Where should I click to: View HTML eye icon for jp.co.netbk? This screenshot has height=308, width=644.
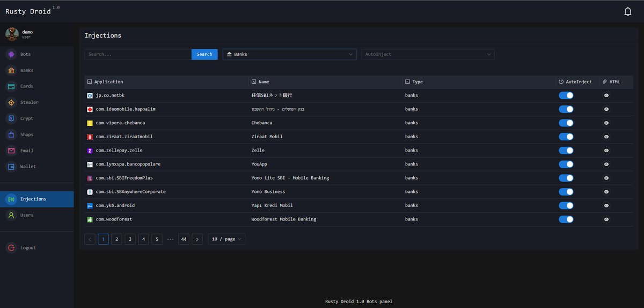pos(606,95)
